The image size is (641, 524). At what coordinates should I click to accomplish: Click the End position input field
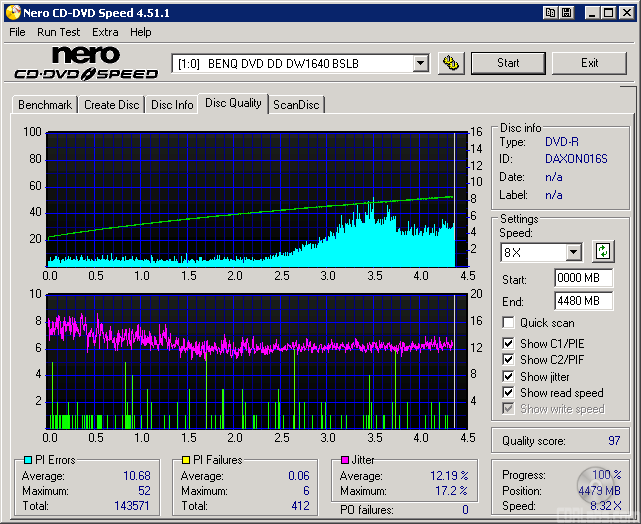[583, 300]
